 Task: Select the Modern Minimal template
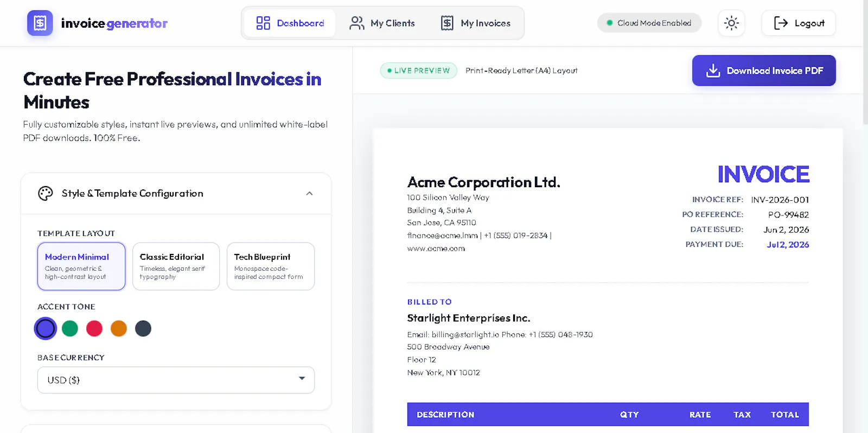tap(81, 266)
